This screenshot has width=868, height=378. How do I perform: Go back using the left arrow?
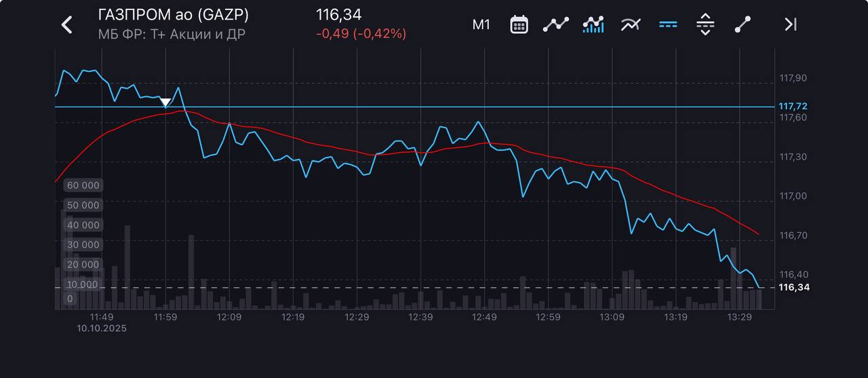tap(66, 25)
